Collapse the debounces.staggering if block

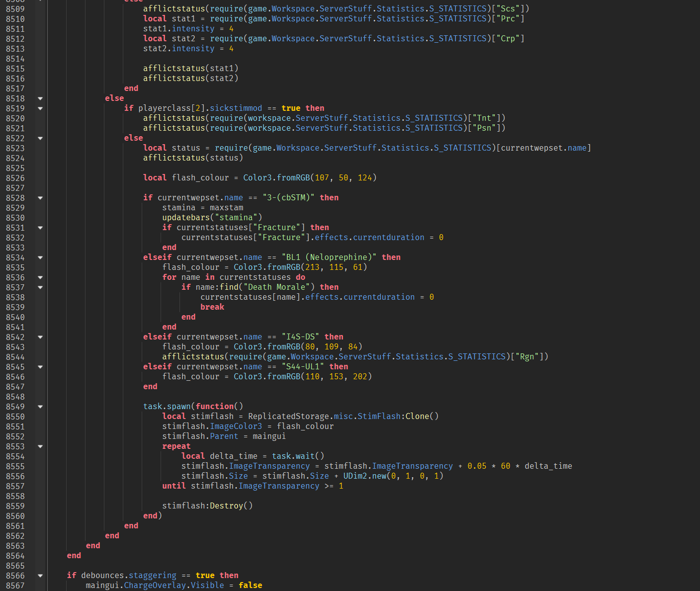pyautogui.click(x=40, y=575)
